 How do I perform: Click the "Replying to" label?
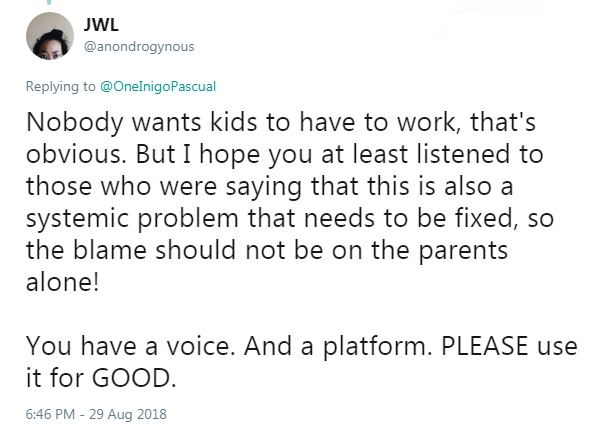(60, 86)
